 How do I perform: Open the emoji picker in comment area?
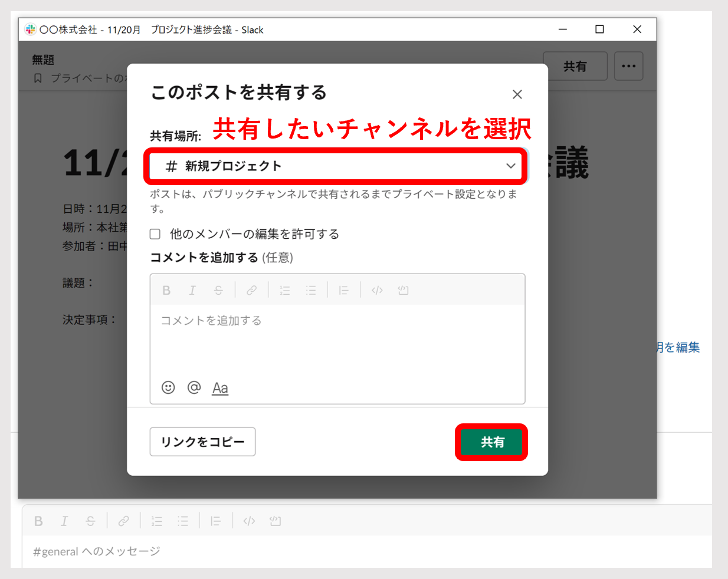click(168, 387)
